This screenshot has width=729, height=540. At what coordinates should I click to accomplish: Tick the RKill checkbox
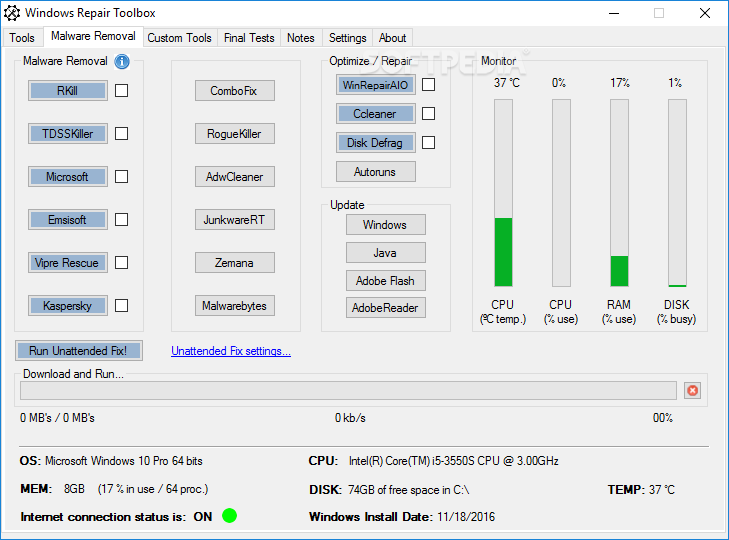pos(121,90)
